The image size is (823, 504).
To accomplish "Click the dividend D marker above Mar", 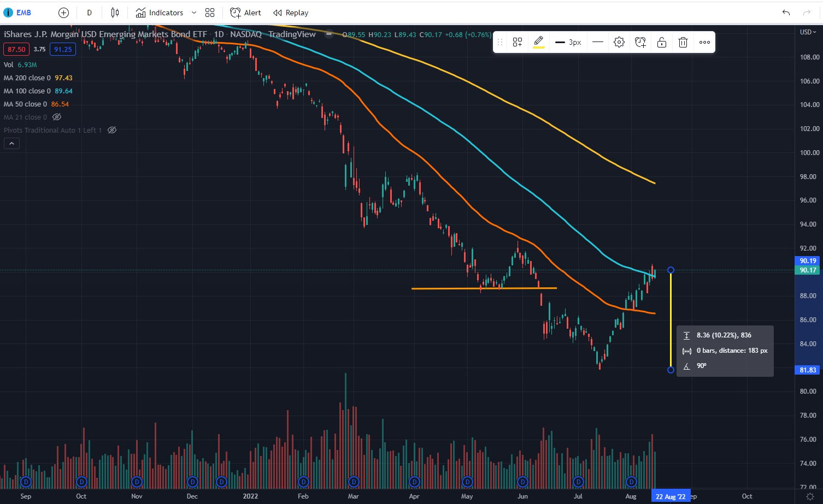I will pyautogui.click(x=354, y=482).
